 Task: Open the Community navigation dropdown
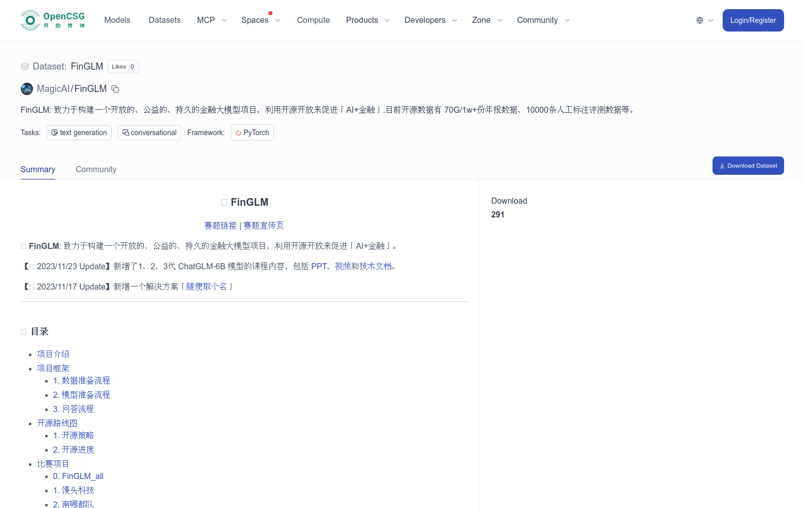pyautogui.click(x=543, y=20)
